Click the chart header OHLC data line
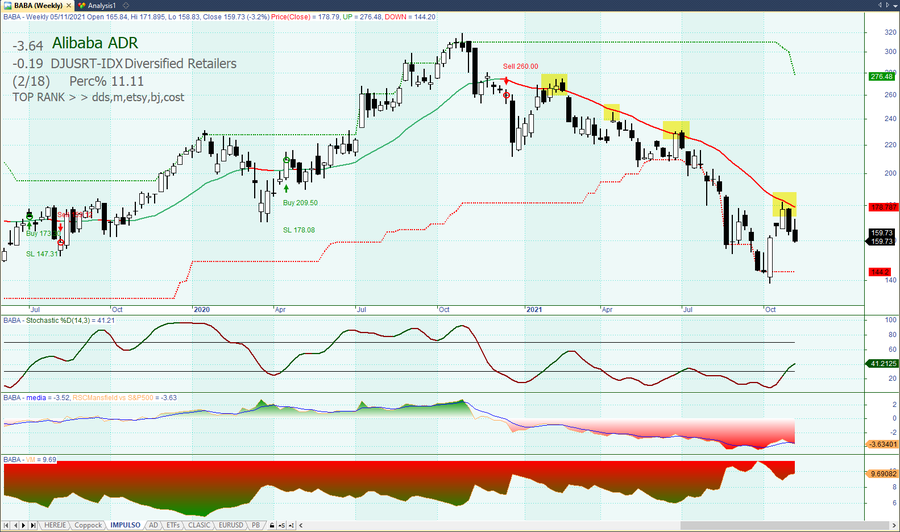 219,17
